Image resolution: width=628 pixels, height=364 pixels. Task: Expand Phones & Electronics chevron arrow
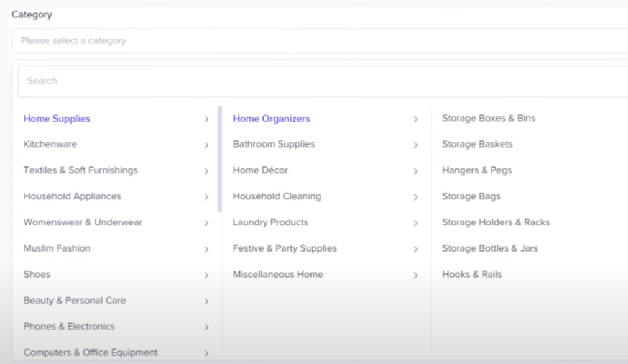pyautogui.click(x=206, y=327)
